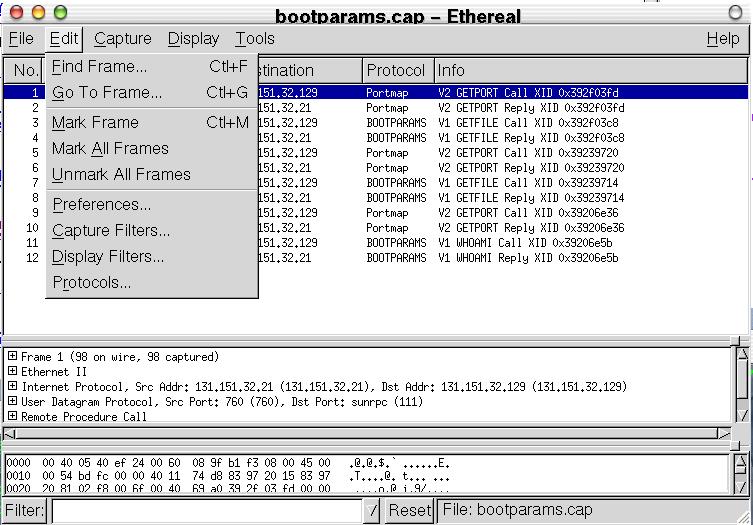Expand the Remote Procedure Call node
Image resolution: width=753 pixels, height=525 pixels.
click(x=12, y=416)
